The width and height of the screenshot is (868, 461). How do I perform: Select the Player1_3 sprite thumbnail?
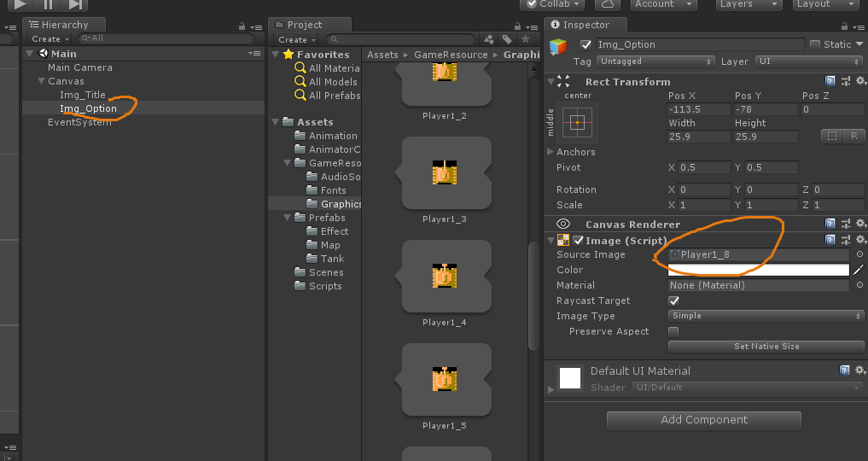(x=445, y=173)
